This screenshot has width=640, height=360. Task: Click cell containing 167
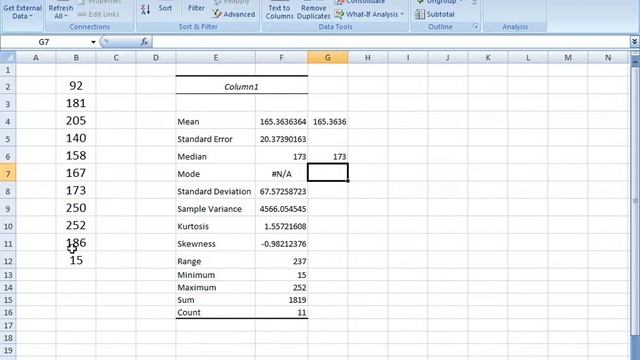point(76,173)
